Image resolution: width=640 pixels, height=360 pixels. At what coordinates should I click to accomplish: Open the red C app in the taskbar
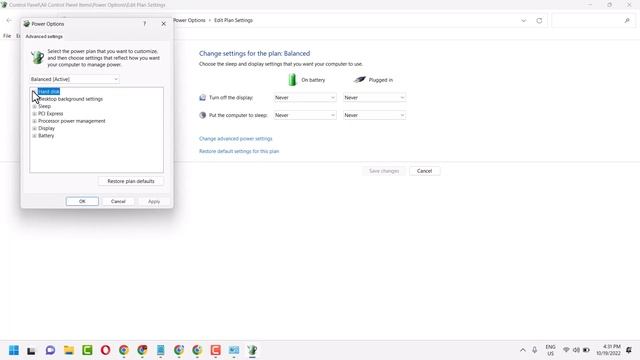coord(216,350)
